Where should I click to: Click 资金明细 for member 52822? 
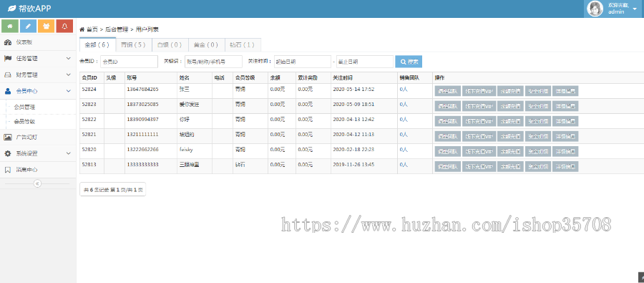(537, 121)
